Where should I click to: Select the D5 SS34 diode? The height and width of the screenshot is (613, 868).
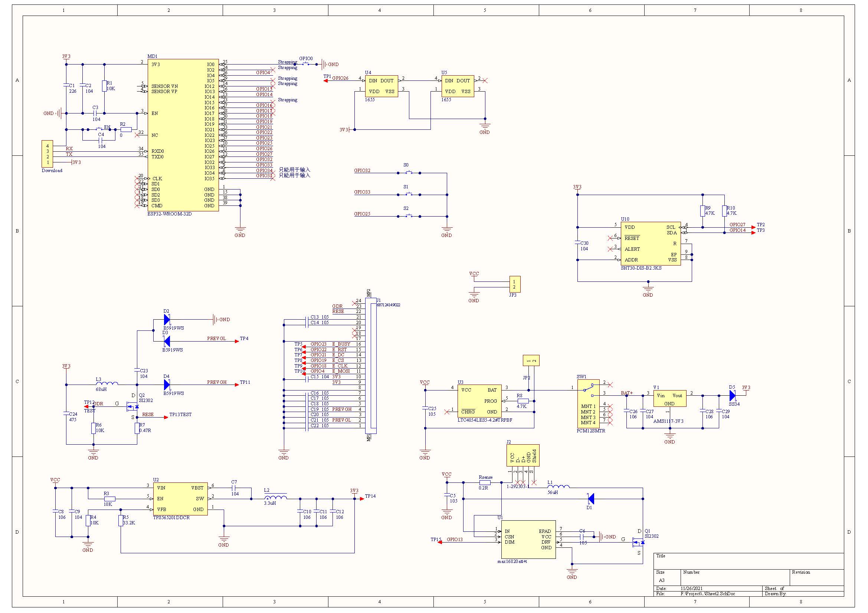point(732,395)
